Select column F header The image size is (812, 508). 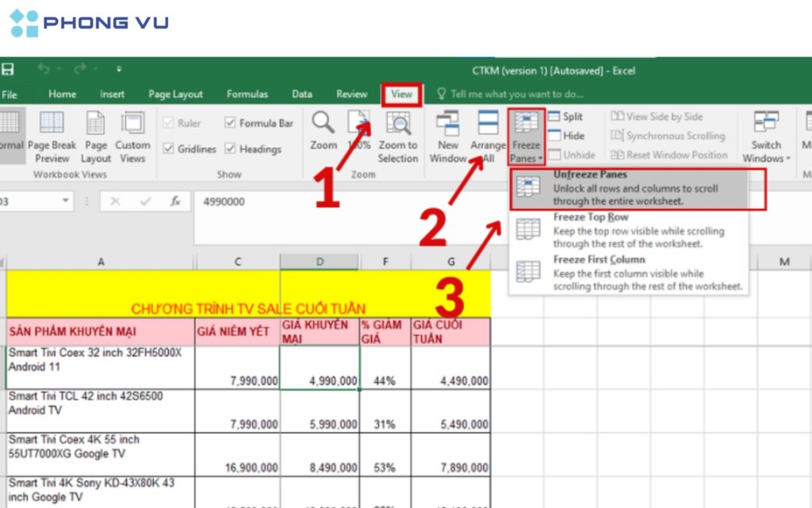385,262
